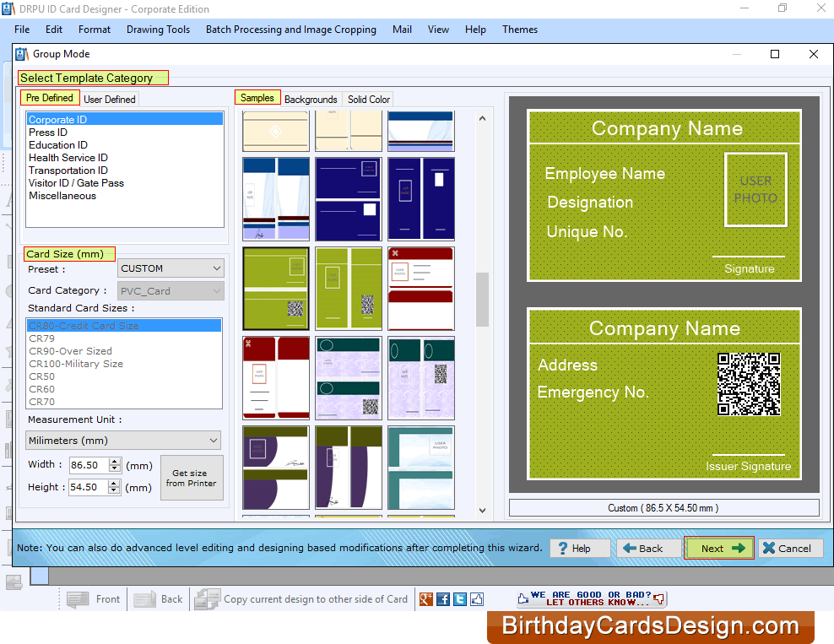Open the View menu
The height and width of the screenshot is (644, 834).
click(438, 30)
